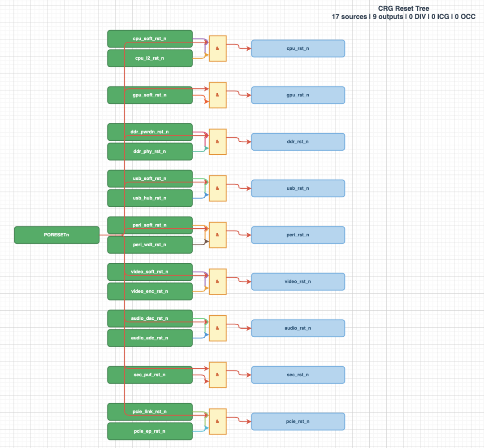Click the gpu_rst_n output block
Viewport: 484px width, 448px height.
point(298,95)
